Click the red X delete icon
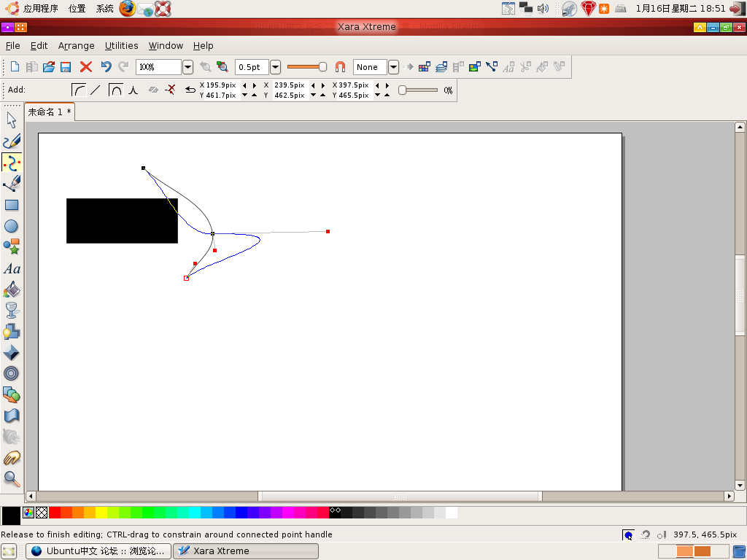747x560 pixels. tap(86, 66)
